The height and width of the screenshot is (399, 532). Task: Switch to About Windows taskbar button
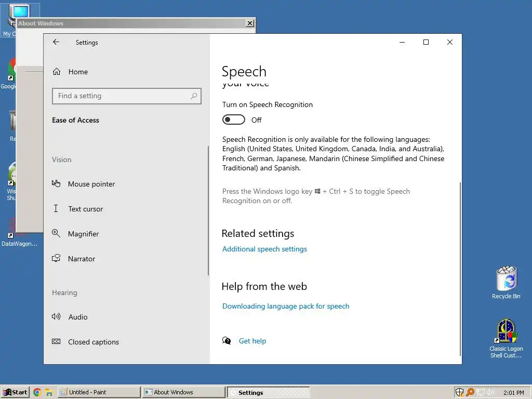coord(183,392)
